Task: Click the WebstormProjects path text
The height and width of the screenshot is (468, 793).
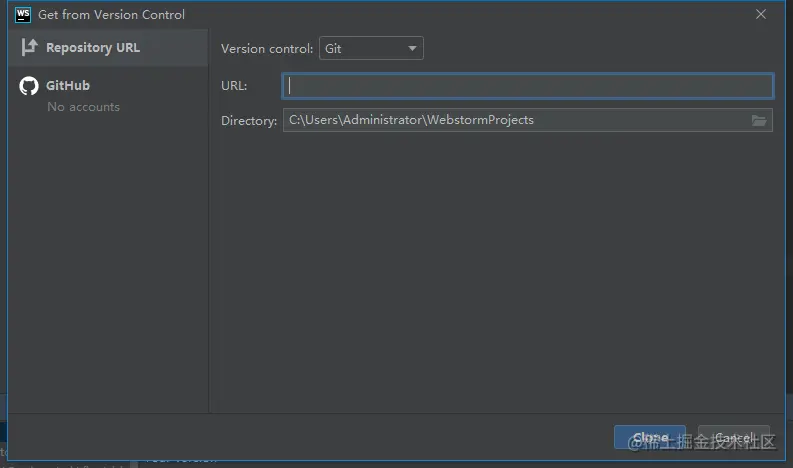Action: [x=480, y=120]
